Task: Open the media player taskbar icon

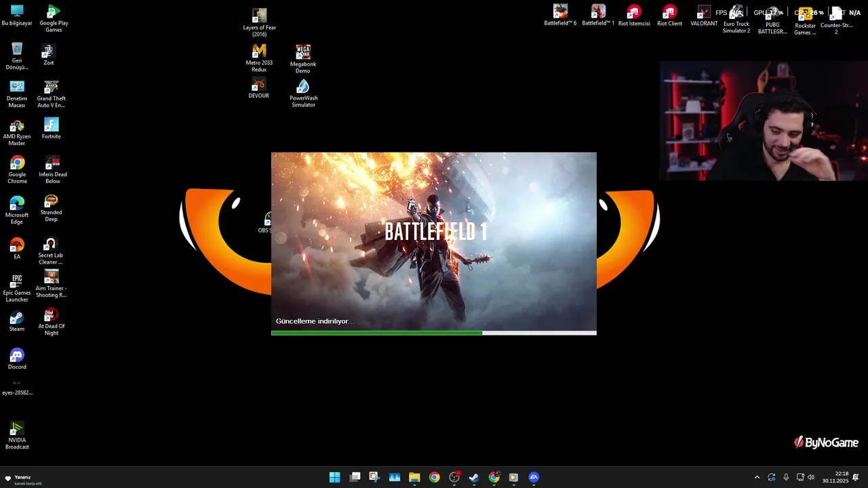Action: pos(514,477)
